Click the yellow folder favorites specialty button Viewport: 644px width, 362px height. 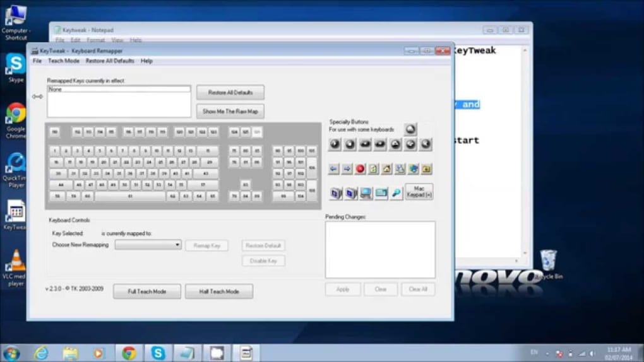[x=427, y=169]
